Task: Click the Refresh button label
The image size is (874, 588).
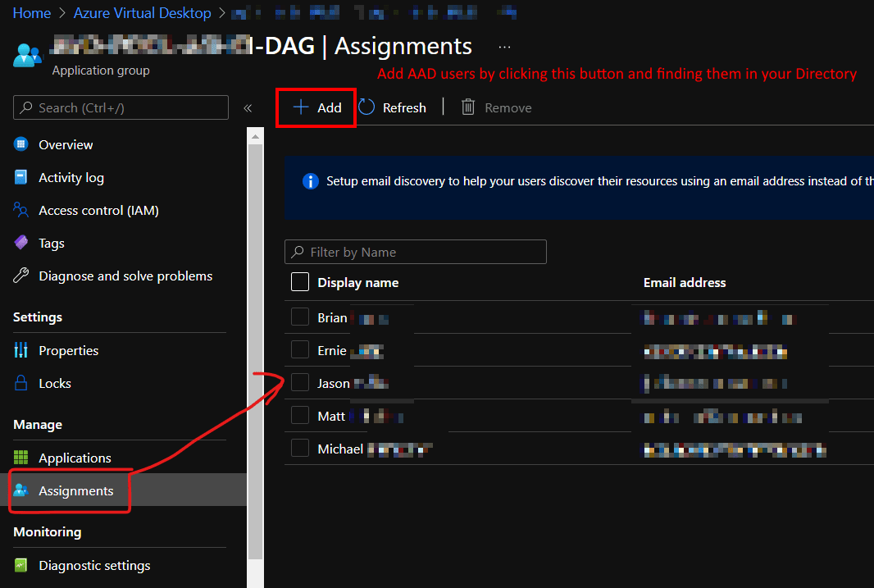Action: tap(404, 107)
